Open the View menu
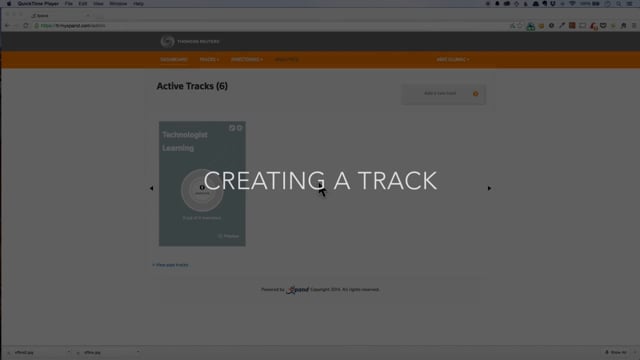Image resolution: width=640 pixels, height=360 pixels. tap(98, 4)
